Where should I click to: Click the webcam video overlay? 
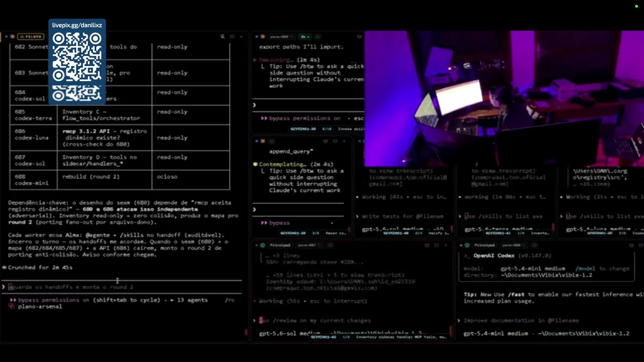click(504, 99)
